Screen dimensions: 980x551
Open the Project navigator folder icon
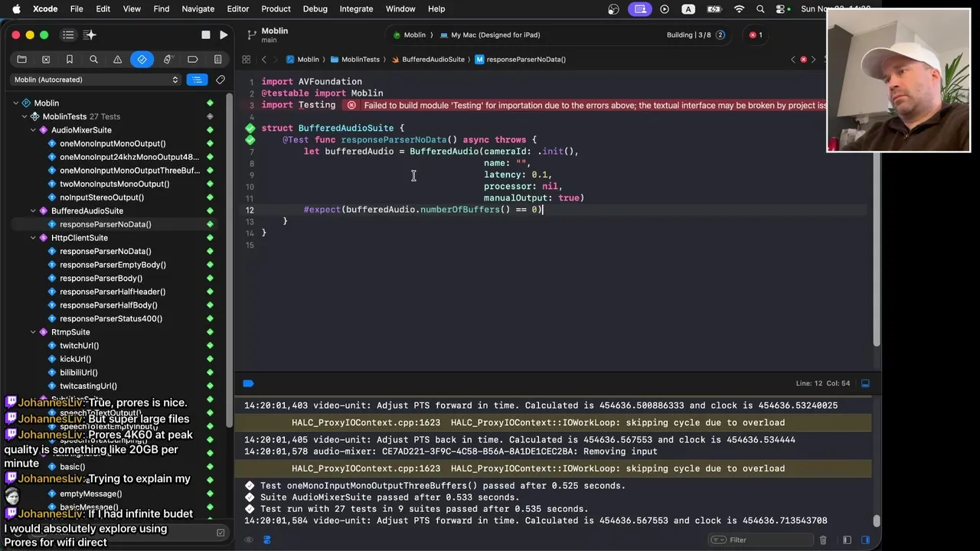(21, 59)
